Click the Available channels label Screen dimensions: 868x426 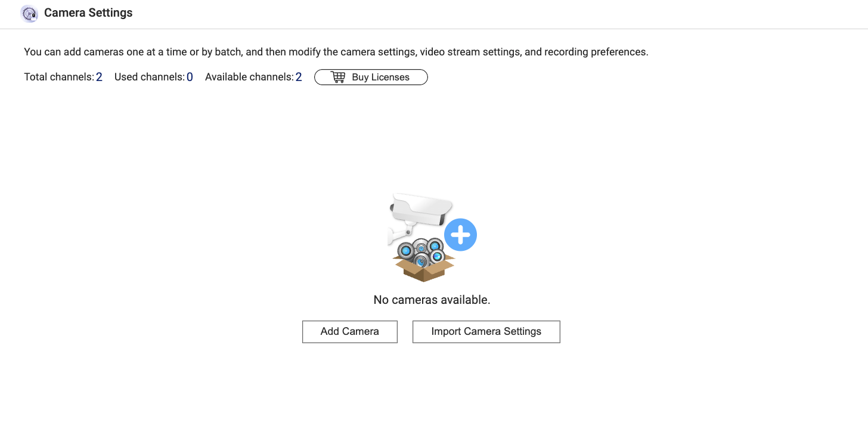point(249,77)
